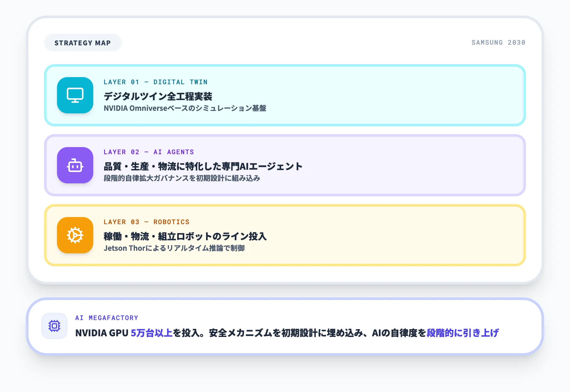The height and width of the screenshot is (392, 570).
Task: Click the NVIDIA Omniverse simulation subtitle
Action: point(185,108)
